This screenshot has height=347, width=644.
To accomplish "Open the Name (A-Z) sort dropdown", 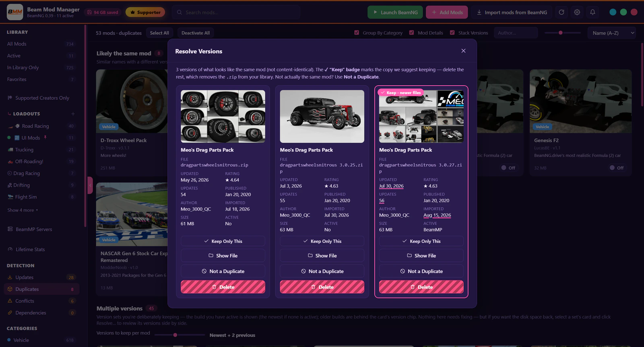I will pyautogui.click(x=612, y=33).
